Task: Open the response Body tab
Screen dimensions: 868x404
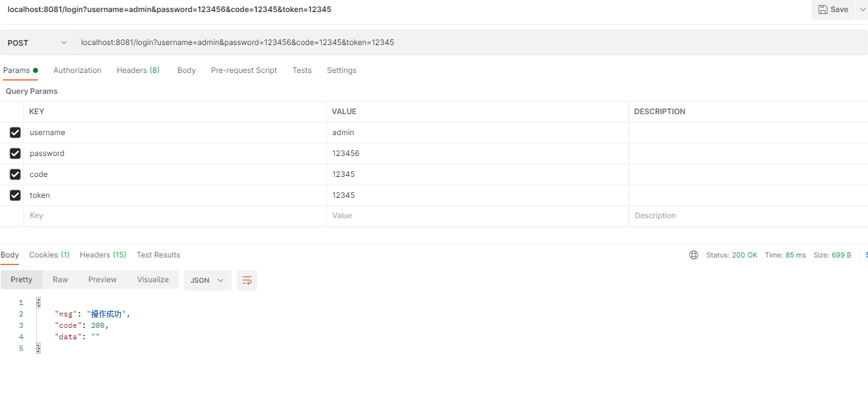Action: pyautogui.click(x=10, y=255)
